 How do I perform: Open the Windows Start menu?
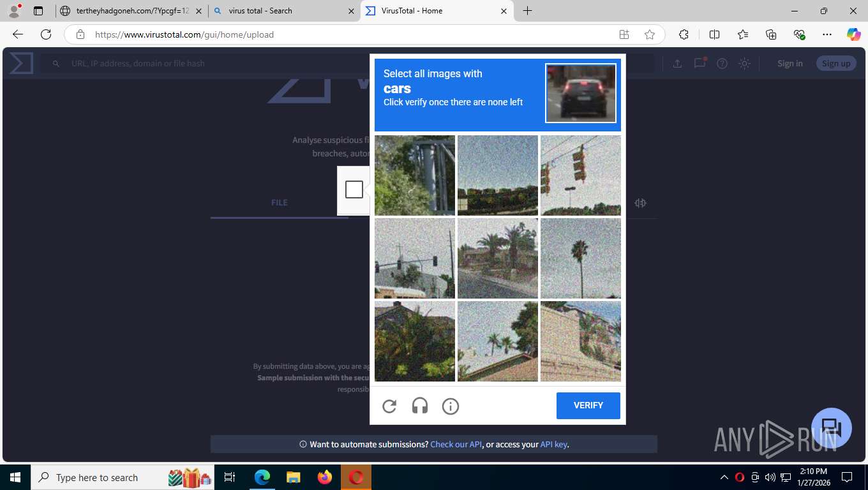tap(15, 477)
